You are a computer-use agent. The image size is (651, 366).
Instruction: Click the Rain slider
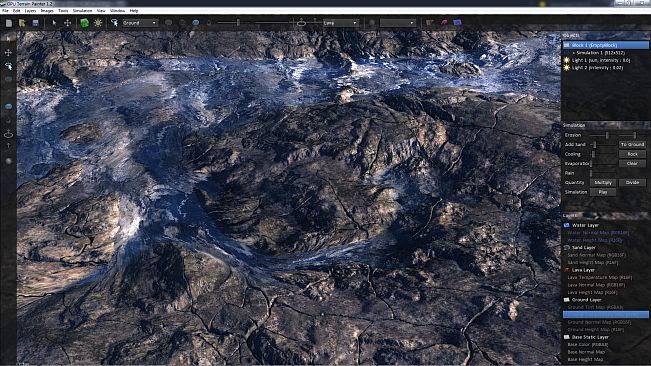603,173
